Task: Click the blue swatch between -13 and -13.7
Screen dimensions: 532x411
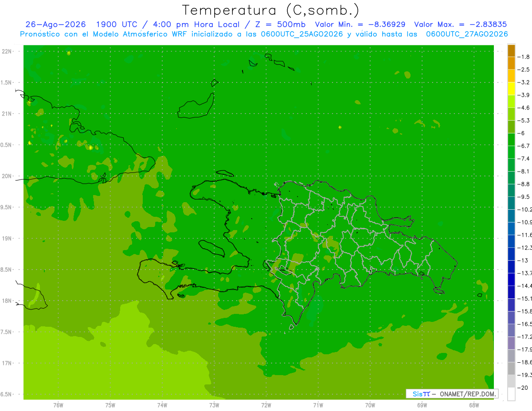Action: pos(511,266)
